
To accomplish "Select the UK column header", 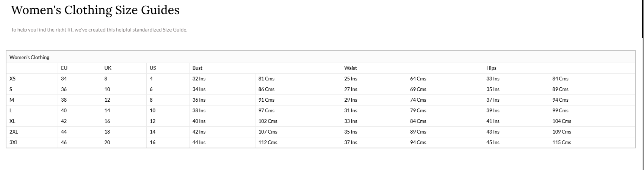I will [x=108, y=68].
